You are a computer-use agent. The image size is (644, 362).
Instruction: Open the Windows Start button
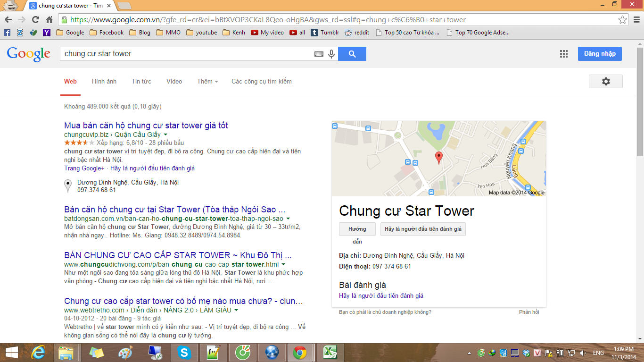[11, 353]
